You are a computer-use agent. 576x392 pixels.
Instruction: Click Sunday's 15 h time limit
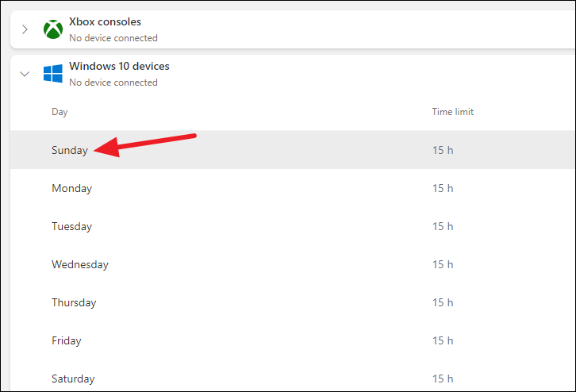(443, 150)
